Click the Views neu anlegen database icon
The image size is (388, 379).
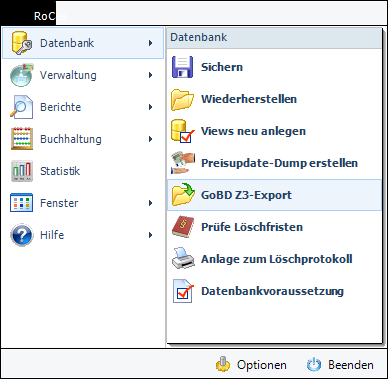(x=182, y=131)
